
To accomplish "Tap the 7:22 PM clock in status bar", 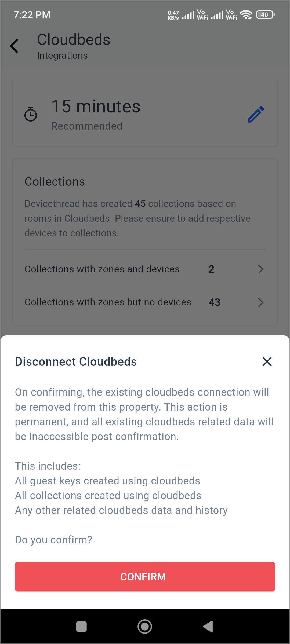I will point(32,15).
